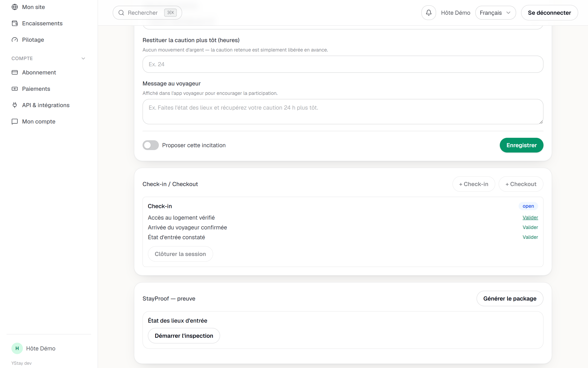Click the StayProof — preuve heading
The image size is (588, 368).
click(x=169, y=298)
